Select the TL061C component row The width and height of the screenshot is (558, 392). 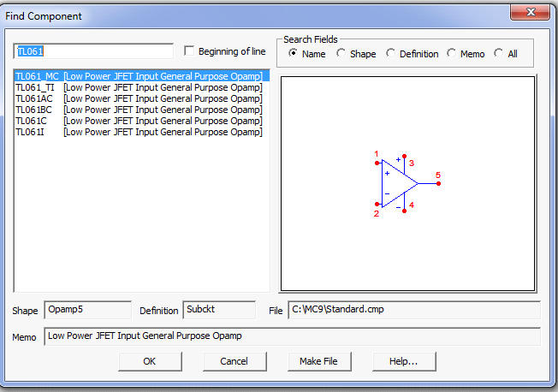tap(141, 121)
